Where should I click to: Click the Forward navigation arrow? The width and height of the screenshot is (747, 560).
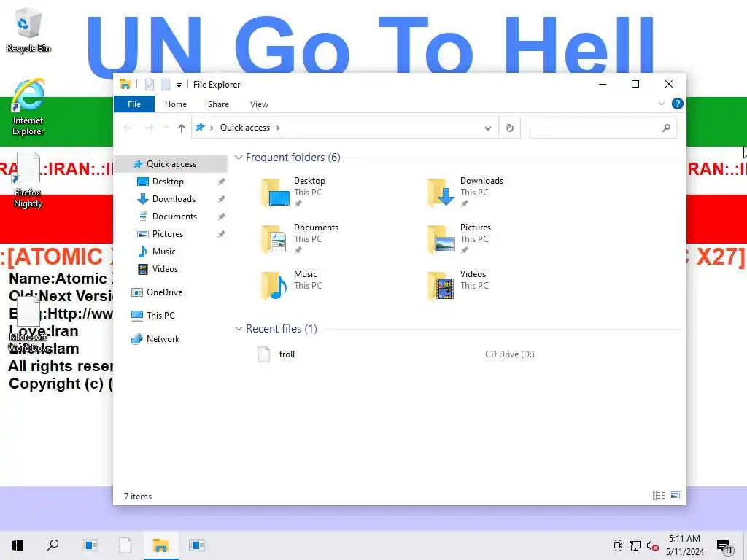149,128
